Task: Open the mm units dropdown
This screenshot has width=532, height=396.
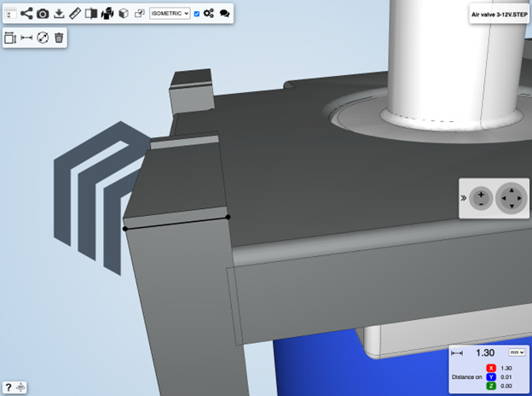Action: tap(516, 352)
